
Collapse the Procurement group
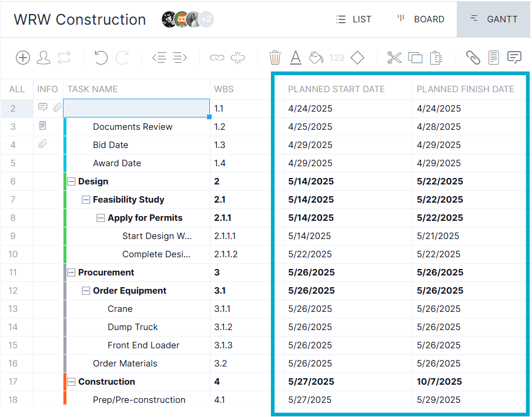tap(72, 272)
